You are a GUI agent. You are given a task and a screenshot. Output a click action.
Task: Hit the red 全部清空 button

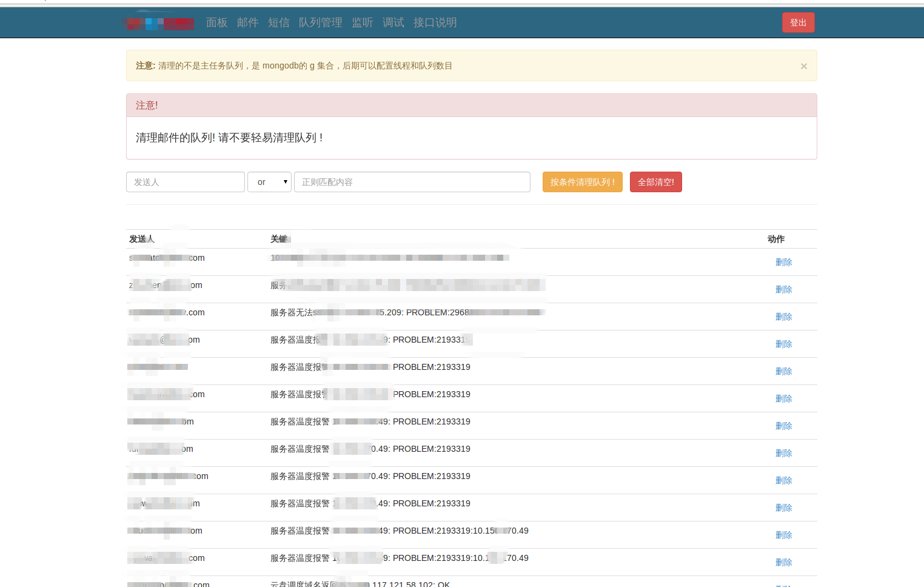click(x=655, y=182)
